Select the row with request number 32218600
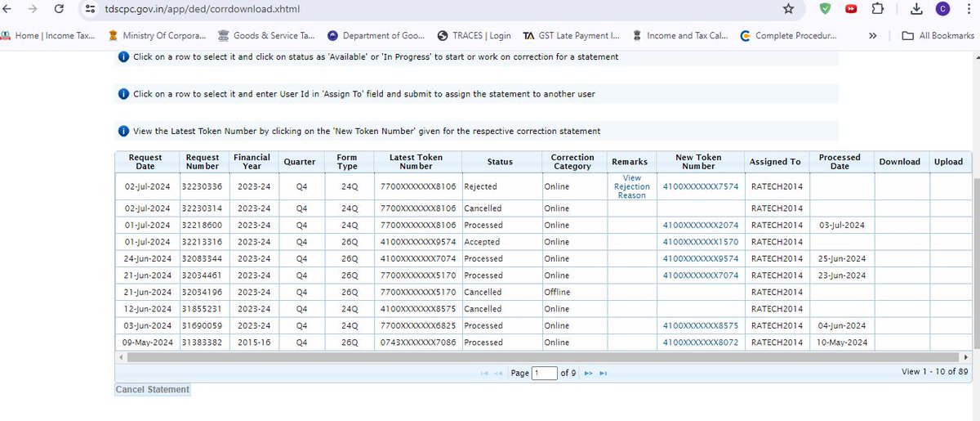The width and height of the screenshot is (980, 421). [x=544, y=225]
